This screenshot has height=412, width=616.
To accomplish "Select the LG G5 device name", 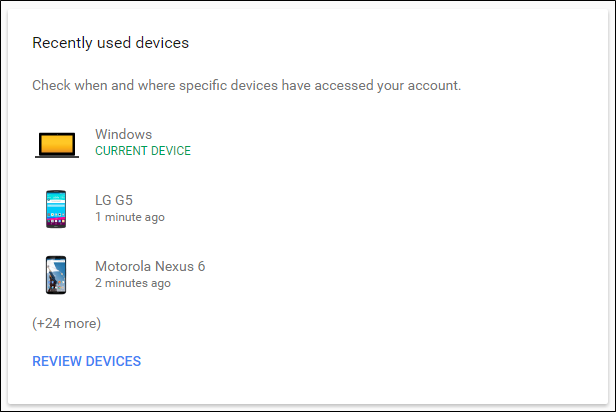I will (114, 200).
